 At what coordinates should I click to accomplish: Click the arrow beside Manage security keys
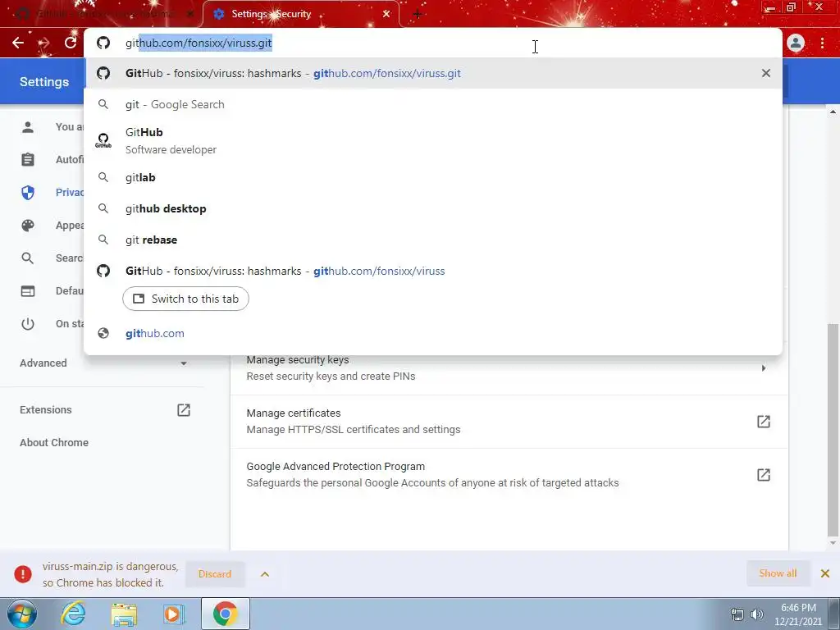764,368
